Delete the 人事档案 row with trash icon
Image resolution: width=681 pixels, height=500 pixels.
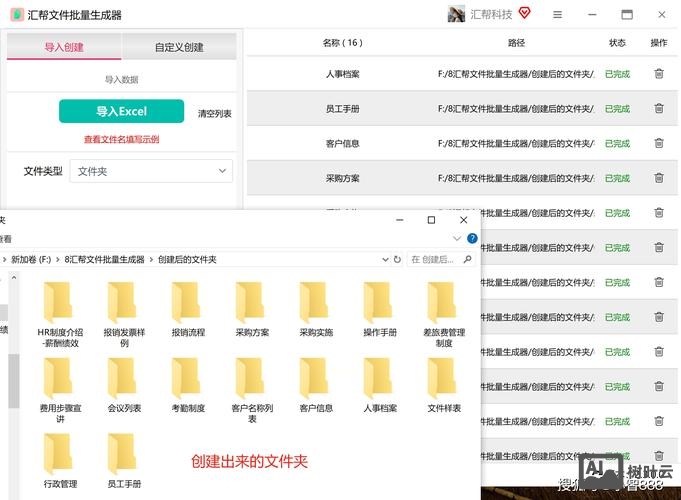point(659,74)
